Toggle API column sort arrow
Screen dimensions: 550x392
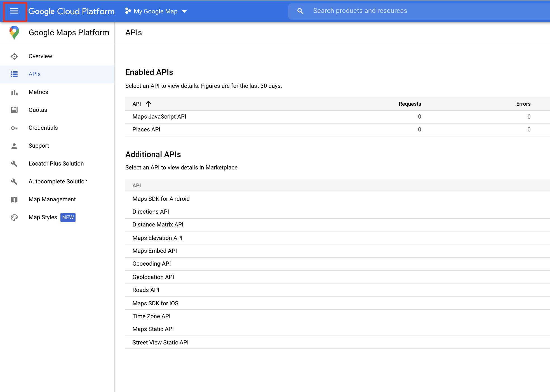(x=148, y=104)
